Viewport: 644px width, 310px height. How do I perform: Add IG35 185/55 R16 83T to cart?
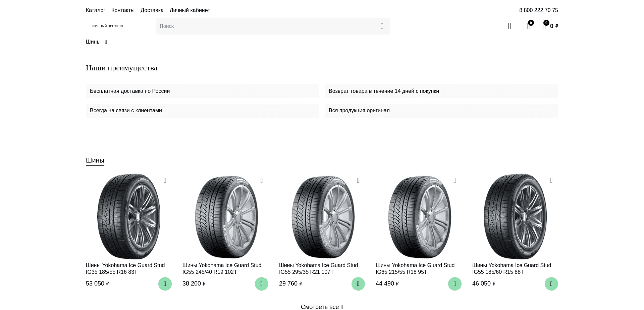pos(165,284)
